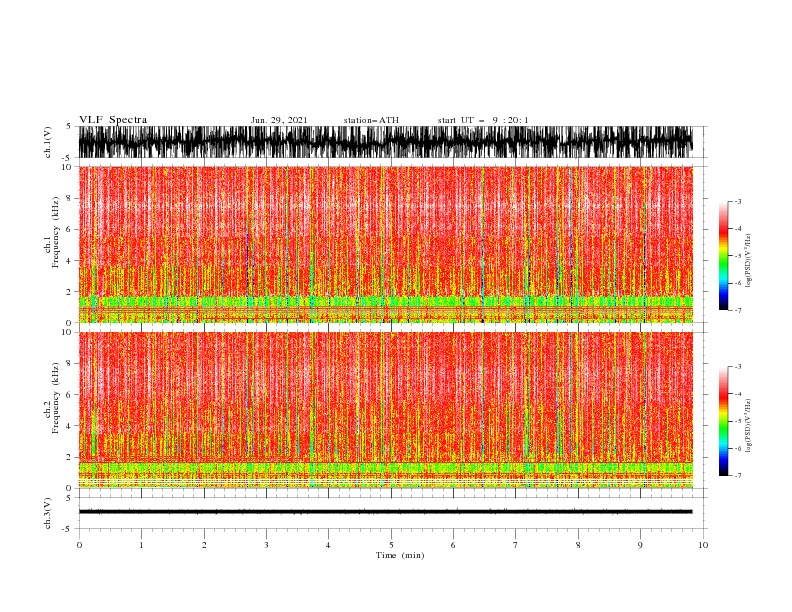Click the ch.3(V) waveform axis label

(48, 513)
